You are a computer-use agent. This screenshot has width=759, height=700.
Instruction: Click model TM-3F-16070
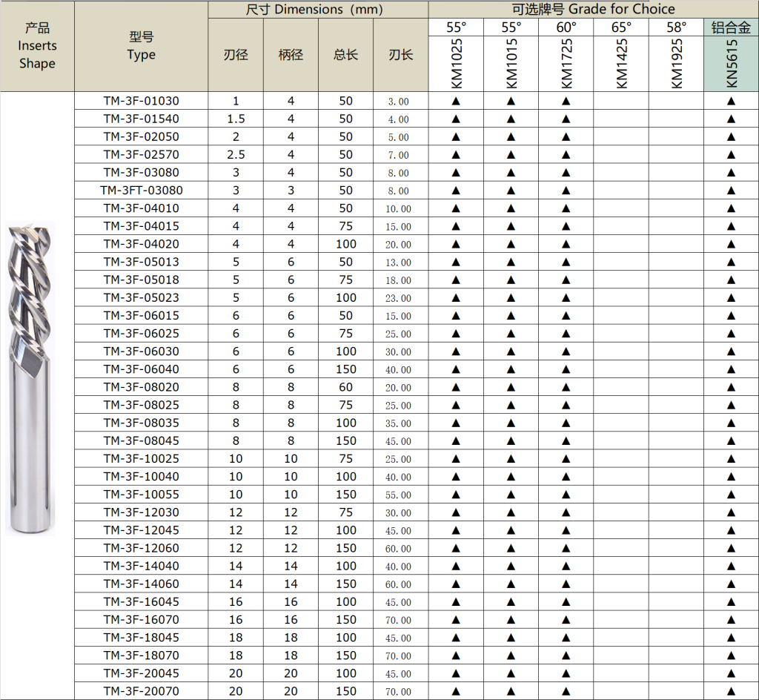point(142,620)
